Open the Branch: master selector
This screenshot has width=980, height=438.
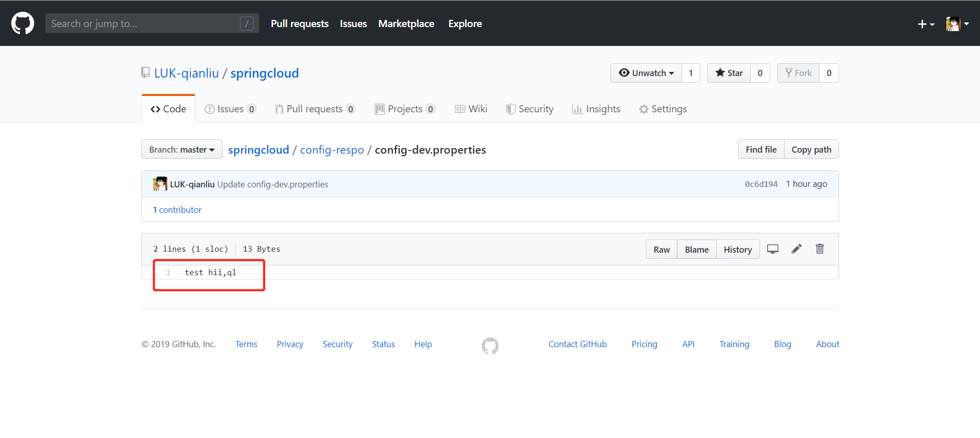point(182,150)
